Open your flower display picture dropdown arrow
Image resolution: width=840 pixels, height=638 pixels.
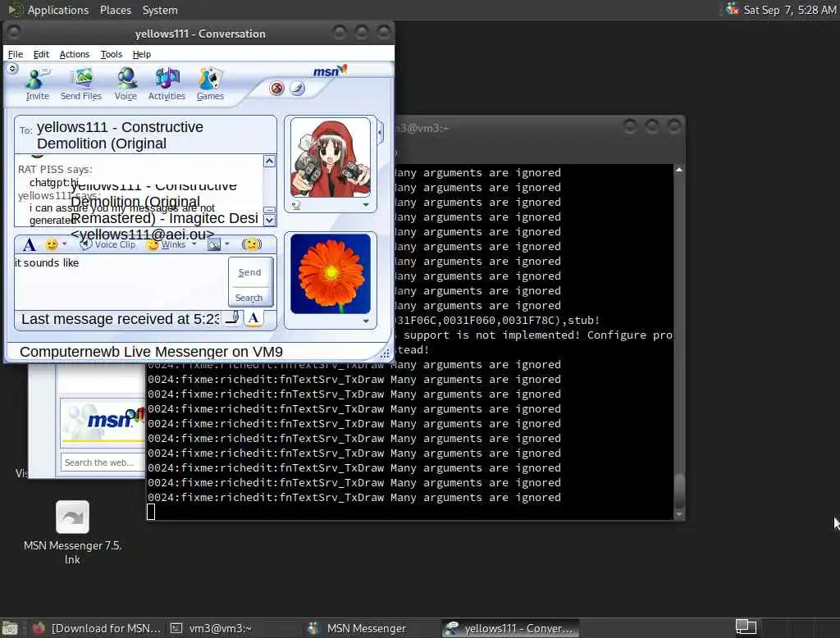click(x=366, y=321)
